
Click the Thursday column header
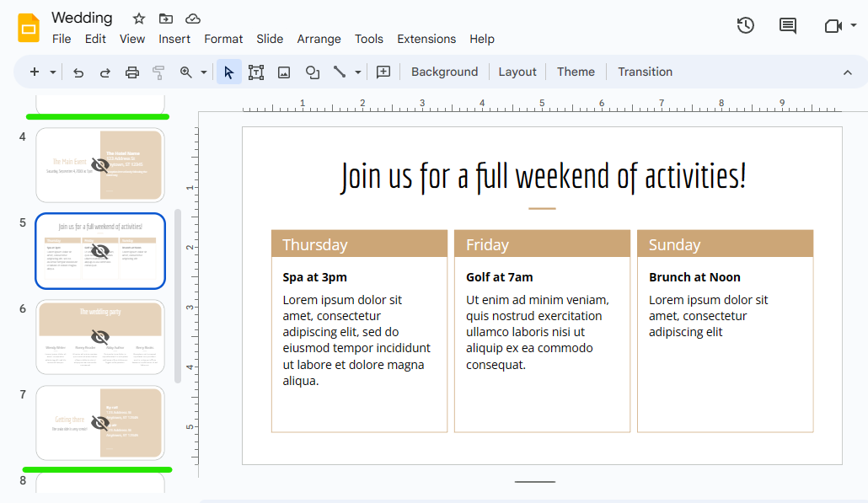coord(359,244)
